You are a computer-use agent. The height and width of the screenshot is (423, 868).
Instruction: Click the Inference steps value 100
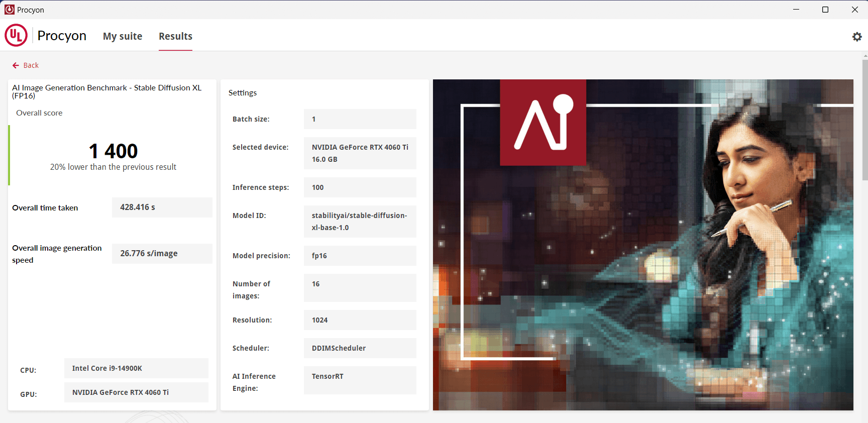[x=360, y=187]
